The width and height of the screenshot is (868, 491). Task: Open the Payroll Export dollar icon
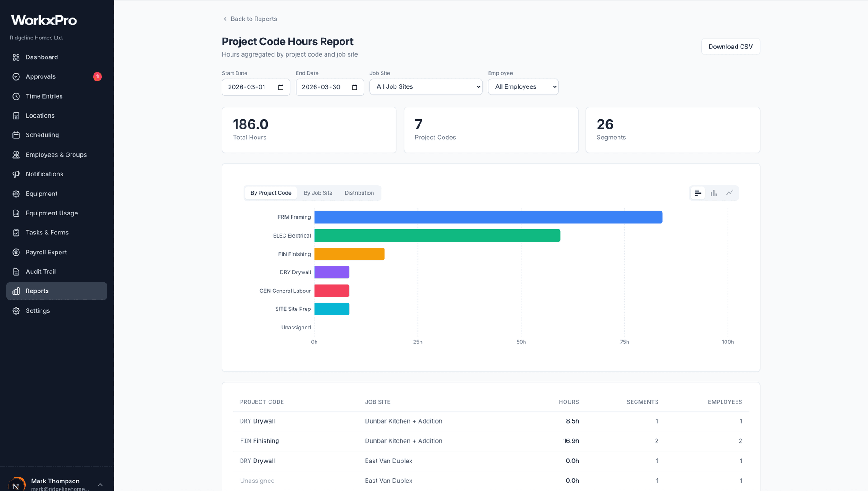pos(16,252)
